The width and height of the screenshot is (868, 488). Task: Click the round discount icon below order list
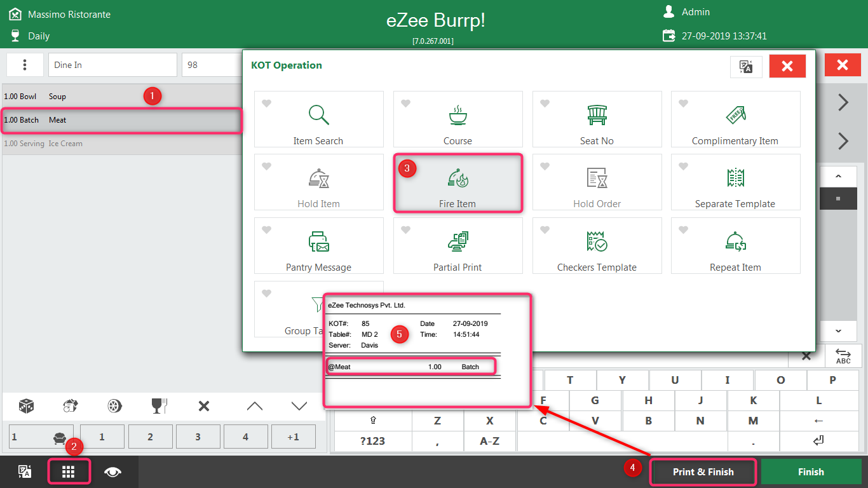tap(114, 406)
